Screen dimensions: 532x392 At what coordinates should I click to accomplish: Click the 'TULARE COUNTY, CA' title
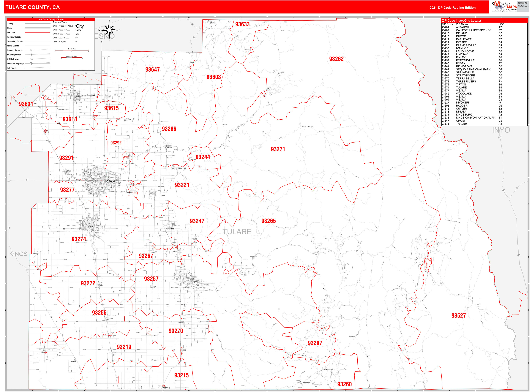pos(33,7)
